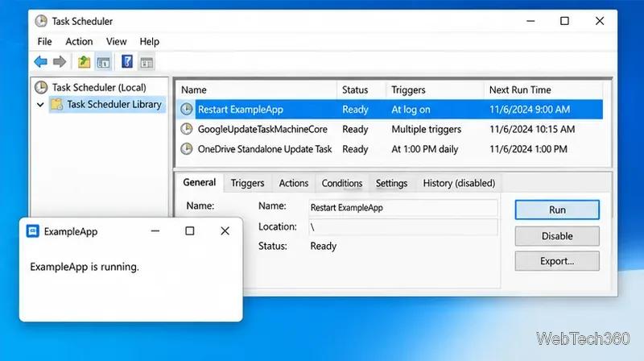Click the clock icon of GoogleUpdateTaskMachineCore row

pos(187,129)
